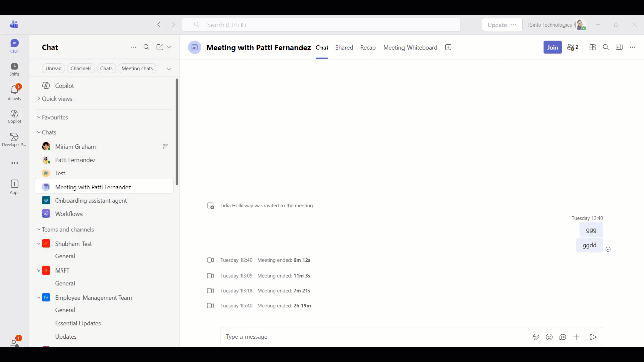Find in chat magnifier in header
This screenshot has width=644, height=362.
tap(606, 47)
